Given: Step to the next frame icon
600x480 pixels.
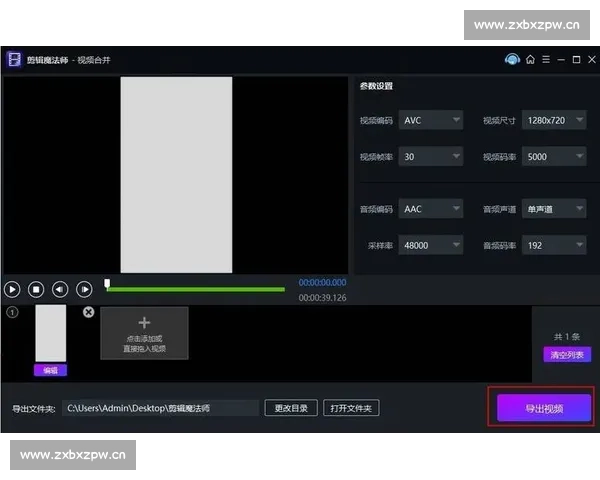Looking at the screenshot, I should pos(85,289).
